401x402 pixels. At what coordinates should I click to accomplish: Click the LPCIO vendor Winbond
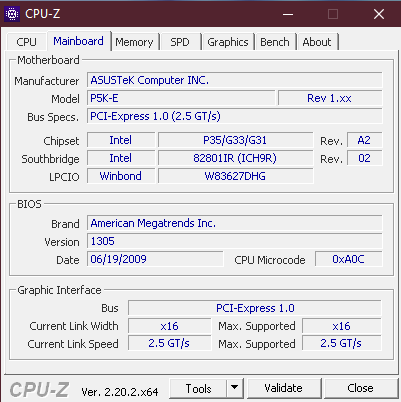(x=121, y=176)
